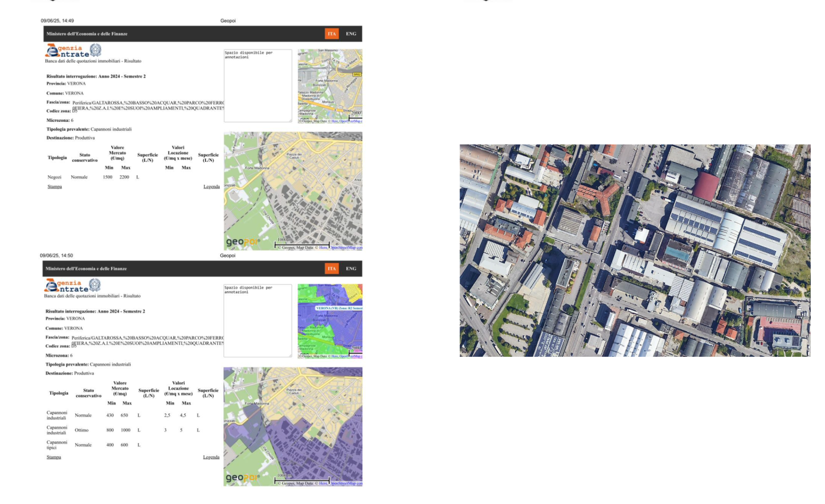Viewport: 825px width, 504px height.
Task: Click the aerial photo of industrial buildings
Action: (x=635, y=251)
